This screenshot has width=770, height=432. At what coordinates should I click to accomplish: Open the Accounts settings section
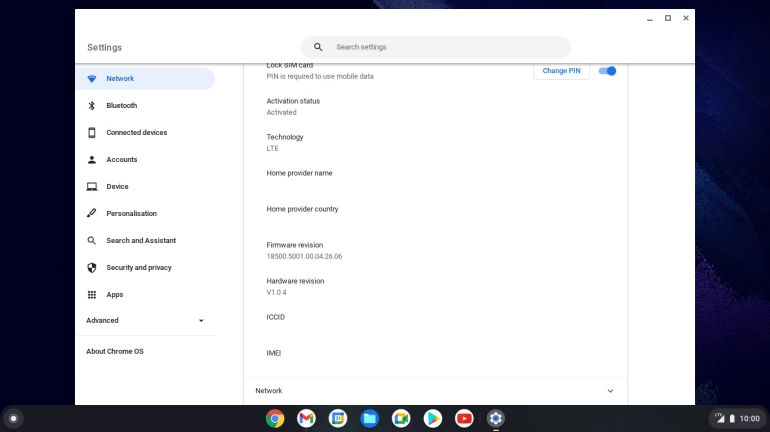(x=121, y=160)
